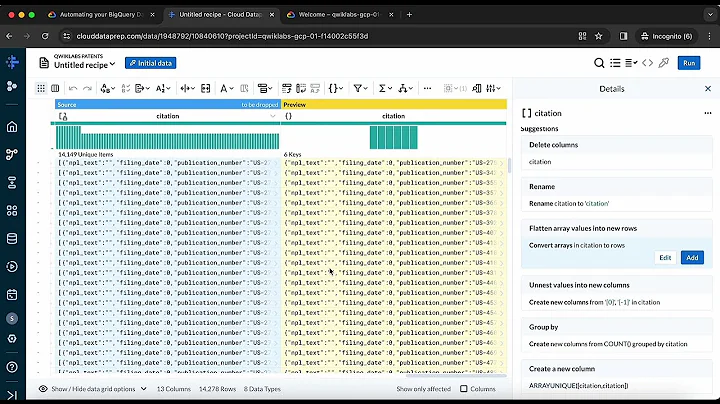Viewport: 720px width, 404px height.
Task: Click the Initial data button
Action: tap(151, 63)
